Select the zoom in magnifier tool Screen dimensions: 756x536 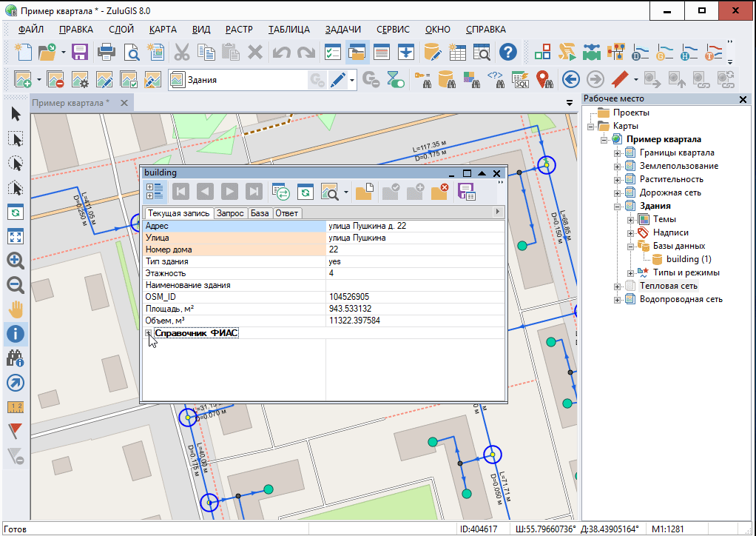coord(16,260)
